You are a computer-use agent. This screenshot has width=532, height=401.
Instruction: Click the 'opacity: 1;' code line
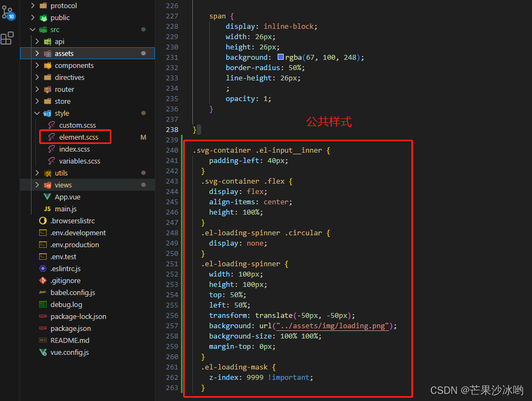coord(248,99)
